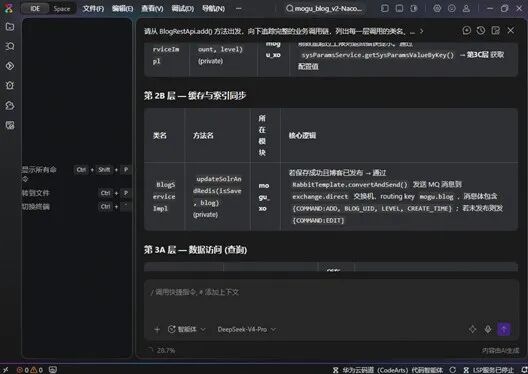Open the Explorer folder icon in the sidebar
This screenshot has width=528, height=374.
pyautogui.click(x=10, y=27)
